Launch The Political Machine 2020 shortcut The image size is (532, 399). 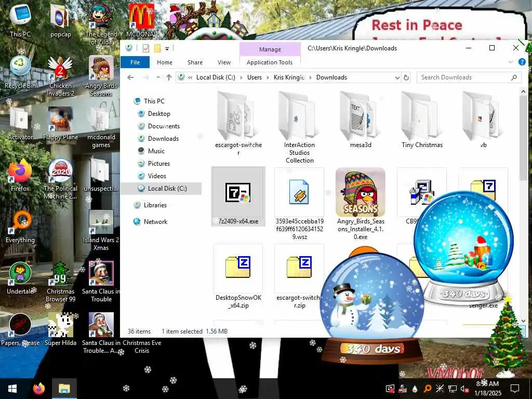[60, 179]
